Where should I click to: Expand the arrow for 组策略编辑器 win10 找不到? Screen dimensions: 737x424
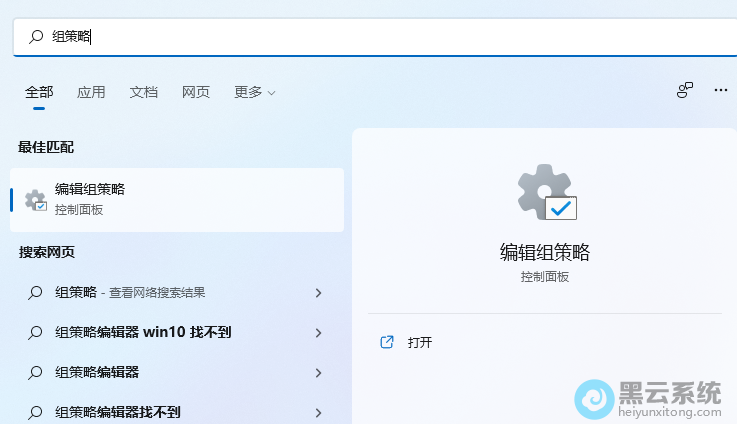318,332
